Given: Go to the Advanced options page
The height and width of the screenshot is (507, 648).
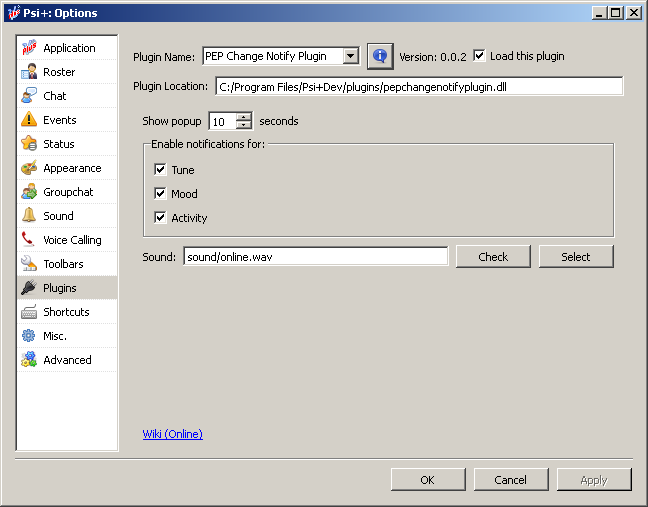Looking at the screenshot, I should (x=66, y=360).
